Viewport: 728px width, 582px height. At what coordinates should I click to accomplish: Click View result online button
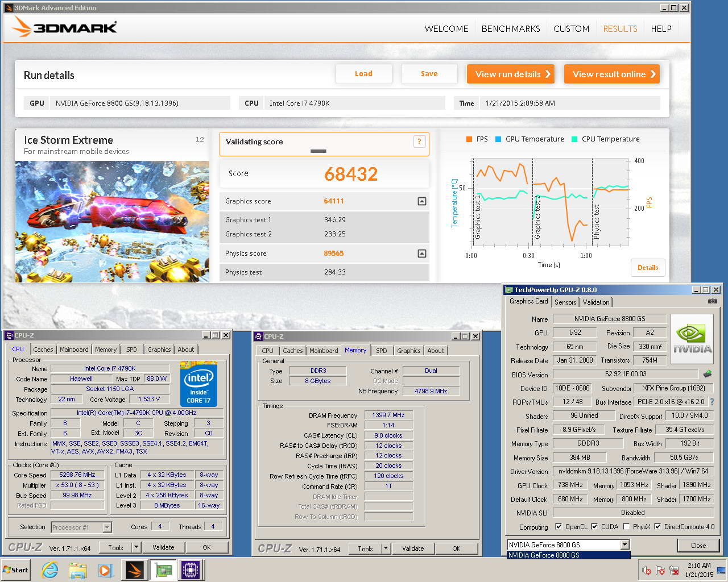(x=612, y=74)
